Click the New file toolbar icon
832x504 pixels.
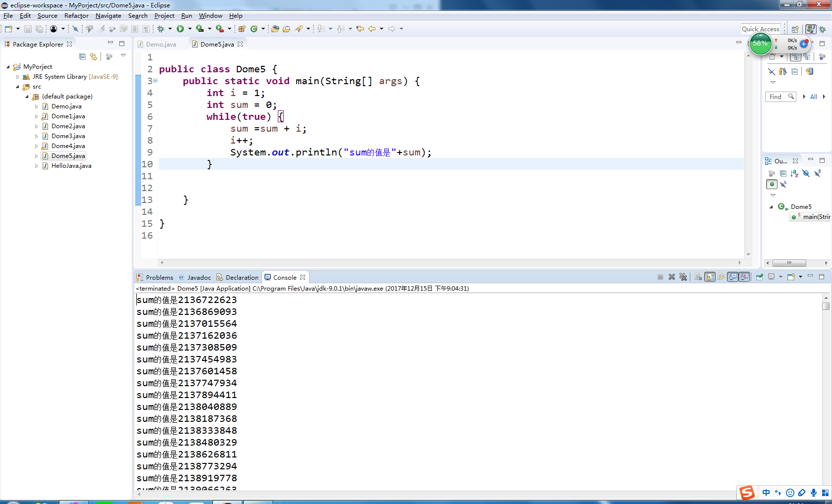tap(8, 29)
